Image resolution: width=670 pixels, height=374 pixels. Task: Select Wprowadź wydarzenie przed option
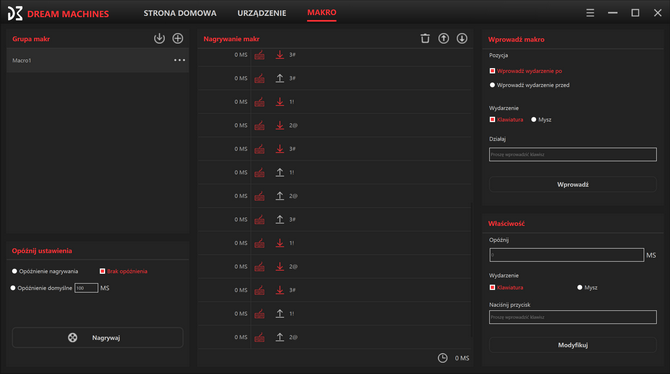point(529,85)
